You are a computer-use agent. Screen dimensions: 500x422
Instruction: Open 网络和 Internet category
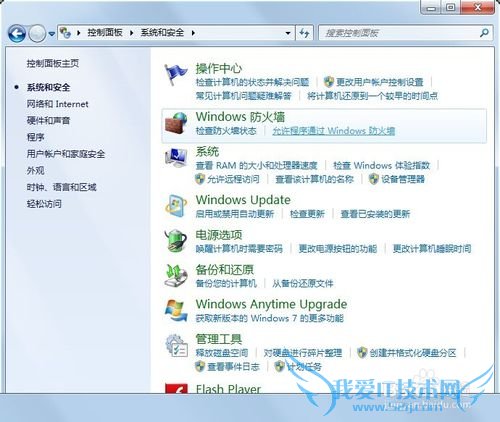58,104
